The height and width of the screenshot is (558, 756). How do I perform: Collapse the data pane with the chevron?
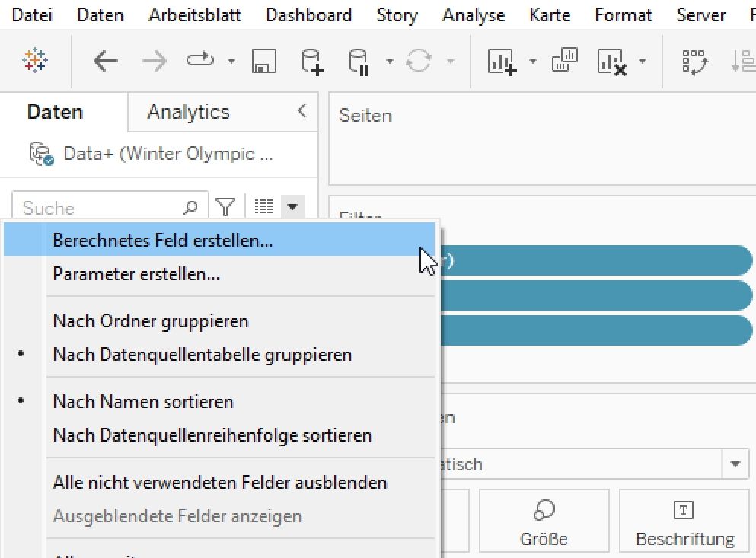point(301,111)
